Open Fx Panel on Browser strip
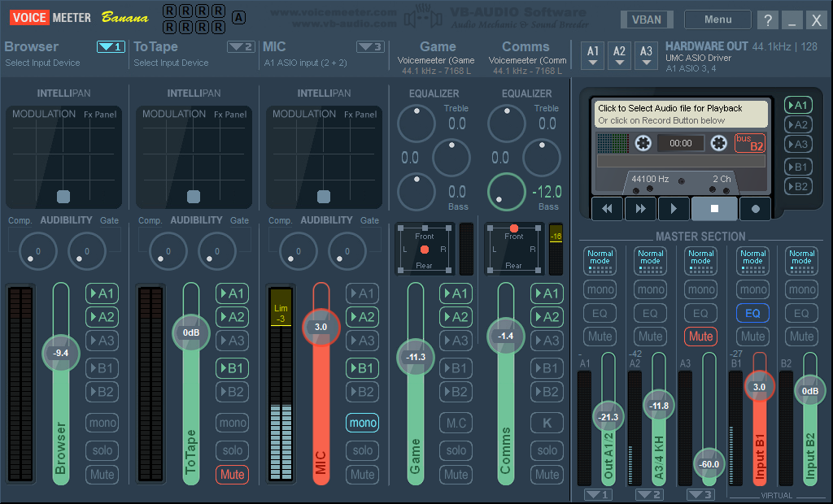This screenshot has height=504, width=833. (x=100, y=114)
